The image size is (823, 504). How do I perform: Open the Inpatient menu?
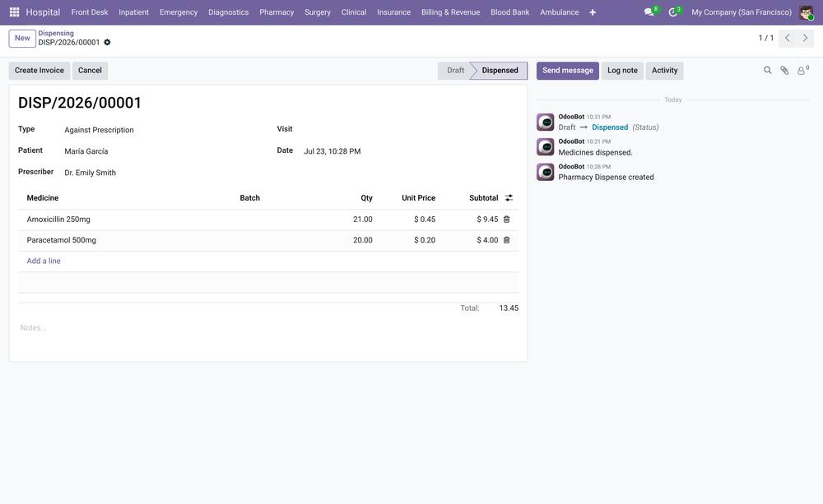134,12
